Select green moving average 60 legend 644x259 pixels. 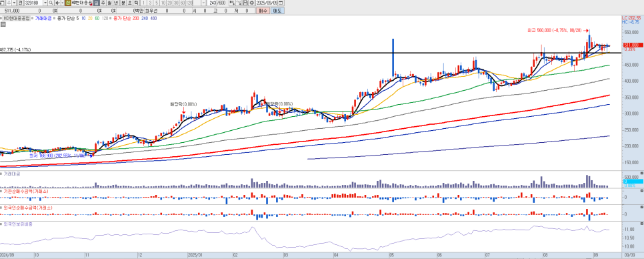97,19
